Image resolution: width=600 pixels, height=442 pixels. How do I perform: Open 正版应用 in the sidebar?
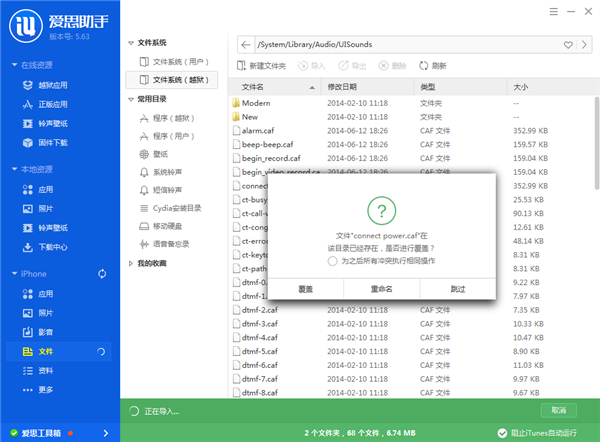tap(45, 104)
